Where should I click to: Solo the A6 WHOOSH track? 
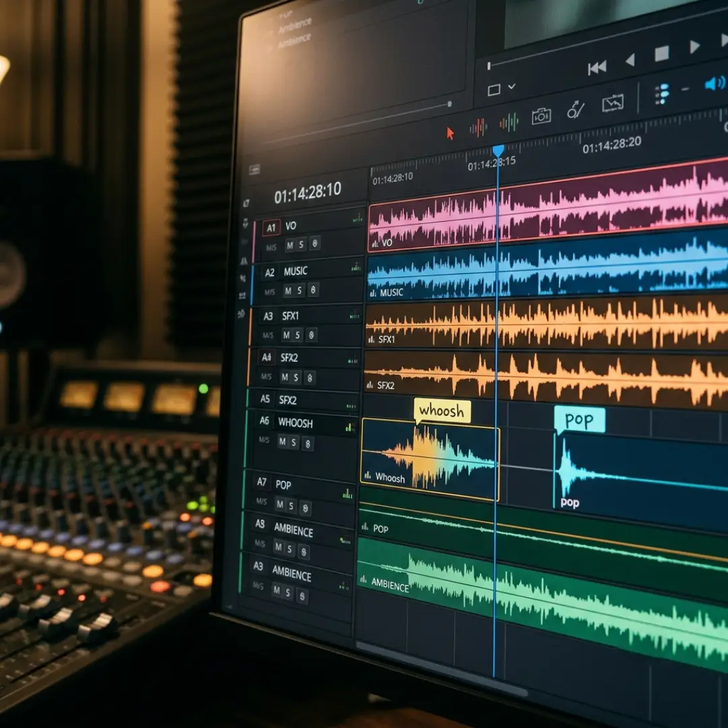click(293, 442)
